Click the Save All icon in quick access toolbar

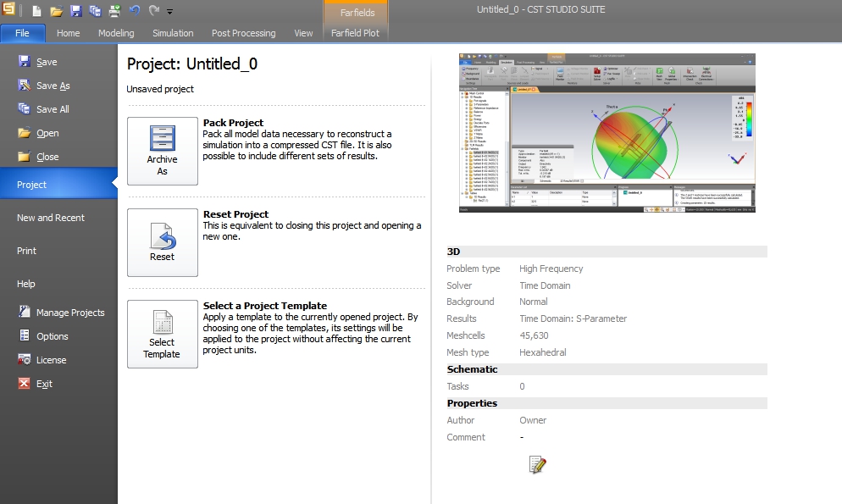click(95, 11)
